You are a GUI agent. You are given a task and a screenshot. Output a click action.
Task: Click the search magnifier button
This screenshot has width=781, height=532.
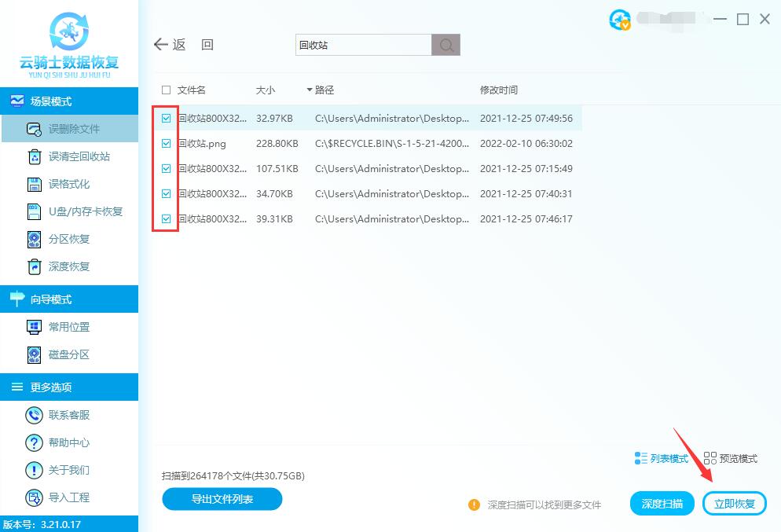click(x=445, y=45)
